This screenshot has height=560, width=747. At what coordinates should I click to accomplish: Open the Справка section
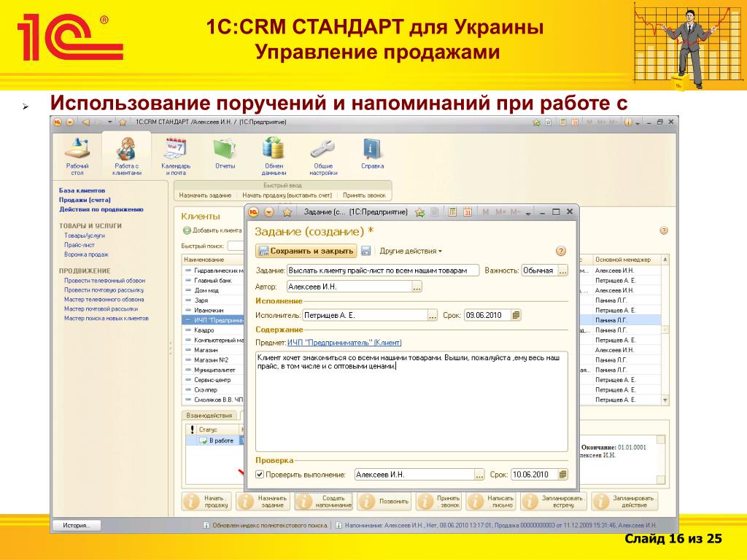tap(372, 153)
